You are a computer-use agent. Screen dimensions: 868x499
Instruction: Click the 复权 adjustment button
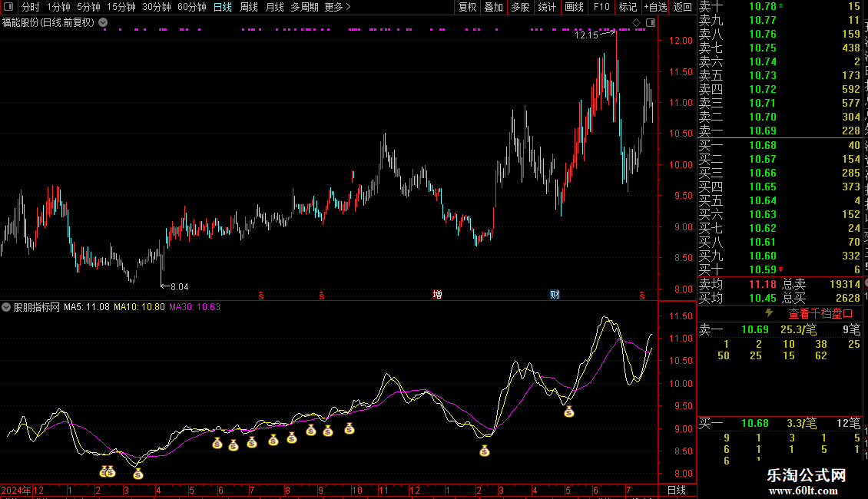pyautogui.click(x=467, y=7)
